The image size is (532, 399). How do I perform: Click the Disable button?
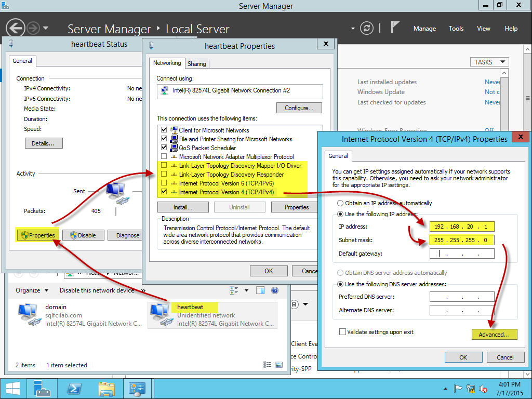tap(83, 235)
